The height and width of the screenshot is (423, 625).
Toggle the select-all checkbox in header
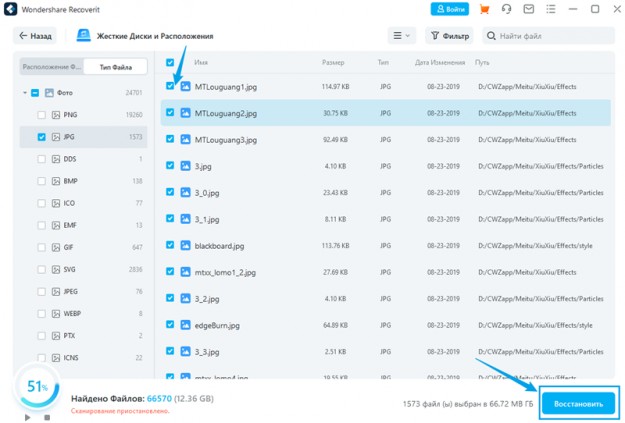click(x=170, y=62)
